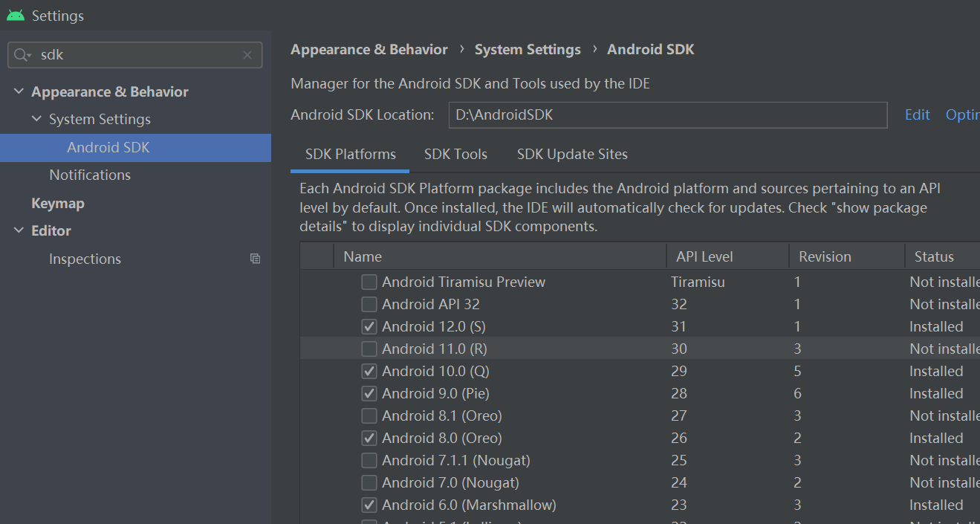This screenshot has width=980, height=524.
Task: Click Installed status for Android 12.0 (S)
Action: [936, 326]
